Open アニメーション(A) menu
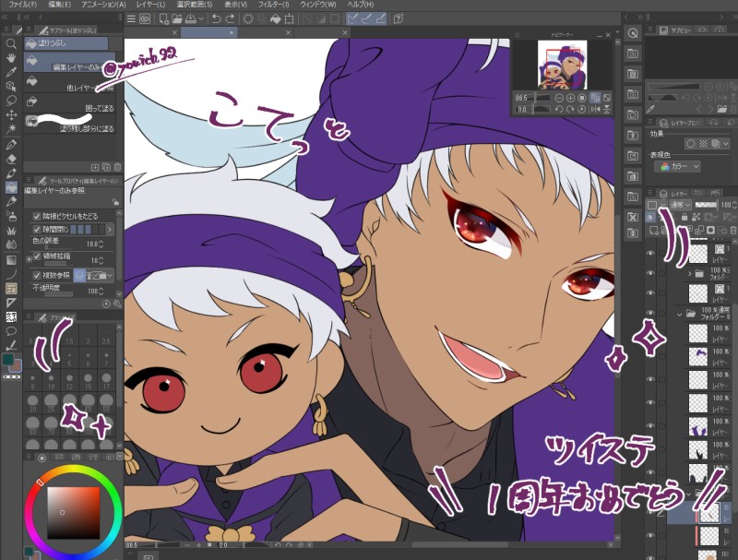 [103, 5]
